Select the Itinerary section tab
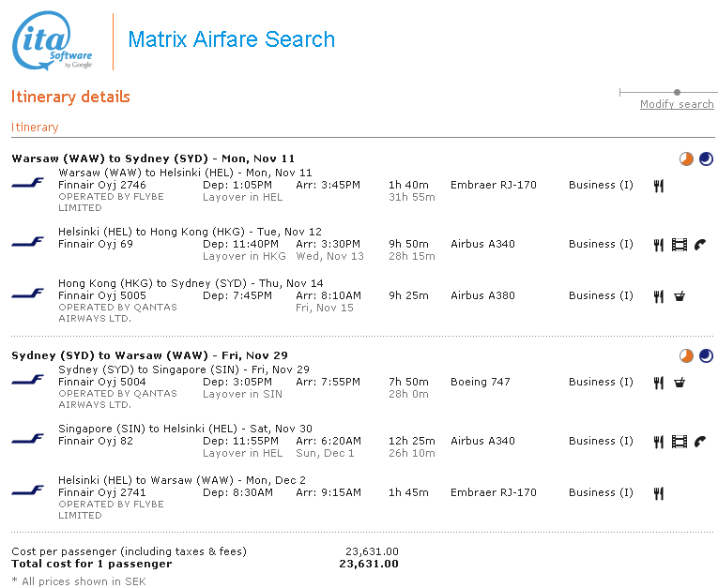Image resolution: width=718 pixels, height=588 pixels. tap(35, 128)
